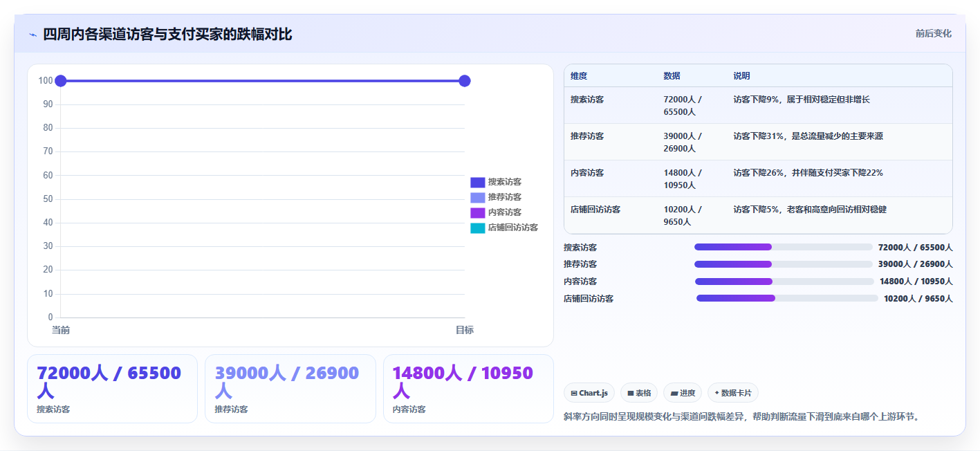
Task: Click the 内容访客 progress bar
Action: (x=784, y=282)
